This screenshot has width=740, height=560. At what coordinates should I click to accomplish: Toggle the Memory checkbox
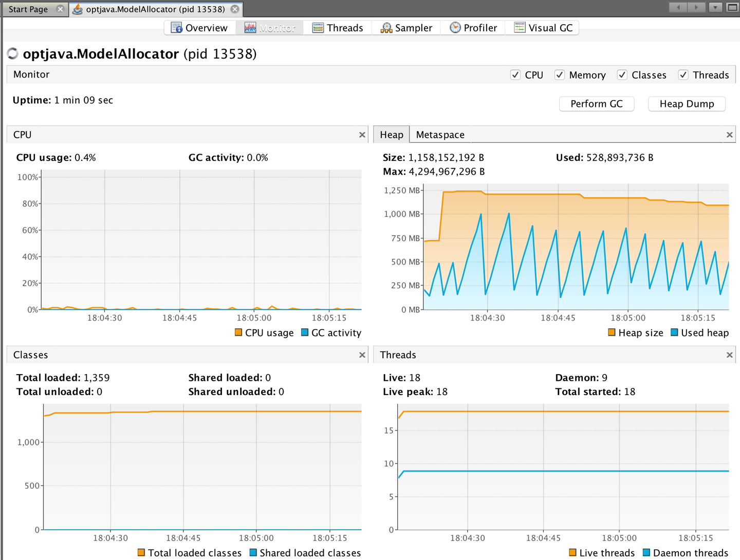tap(560, 75)
